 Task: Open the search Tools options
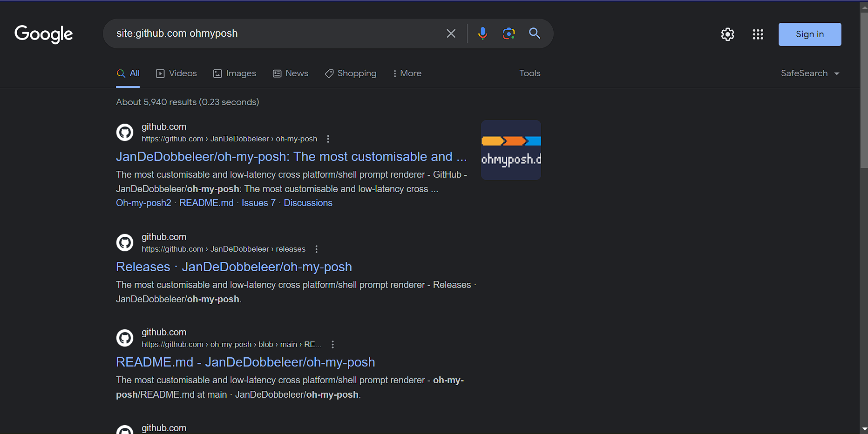pyautogui.click(x=529, y=73)
